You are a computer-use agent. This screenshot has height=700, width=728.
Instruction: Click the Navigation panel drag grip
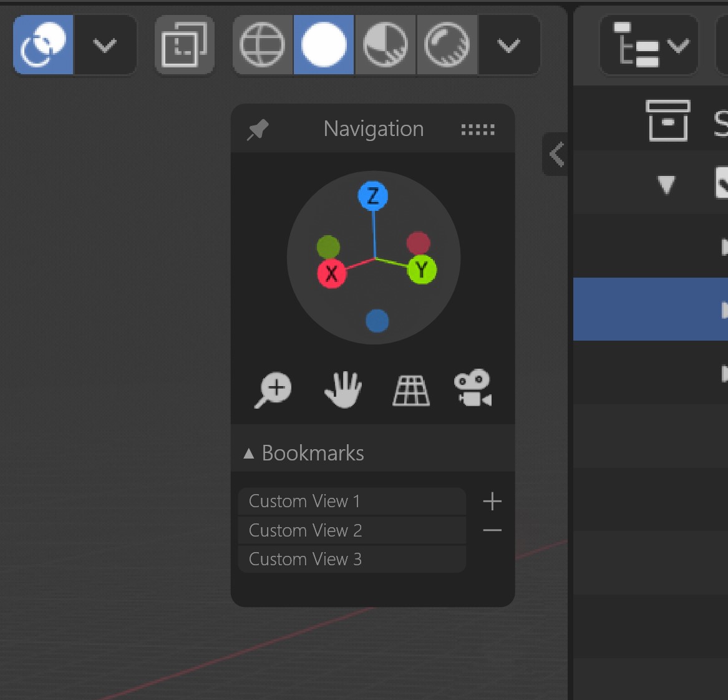pos(478,130)
